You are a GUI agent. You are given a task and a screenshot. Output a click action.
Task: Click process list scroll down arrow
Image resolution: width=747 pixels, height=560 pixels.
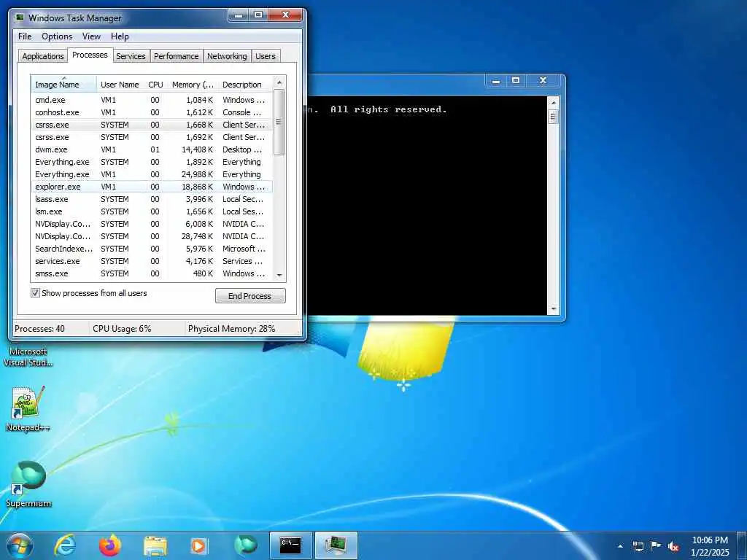click(279, 275)
